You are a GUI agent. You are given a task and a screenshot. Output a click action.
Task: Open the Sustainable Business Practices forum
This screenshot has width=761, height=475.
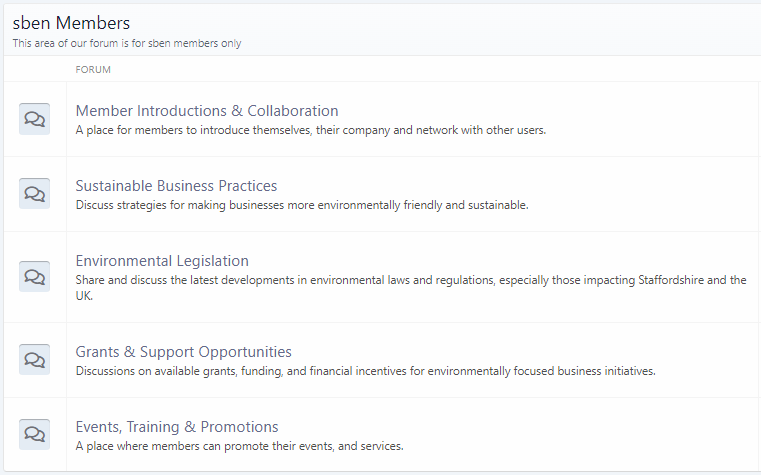(x=176, y=186)
